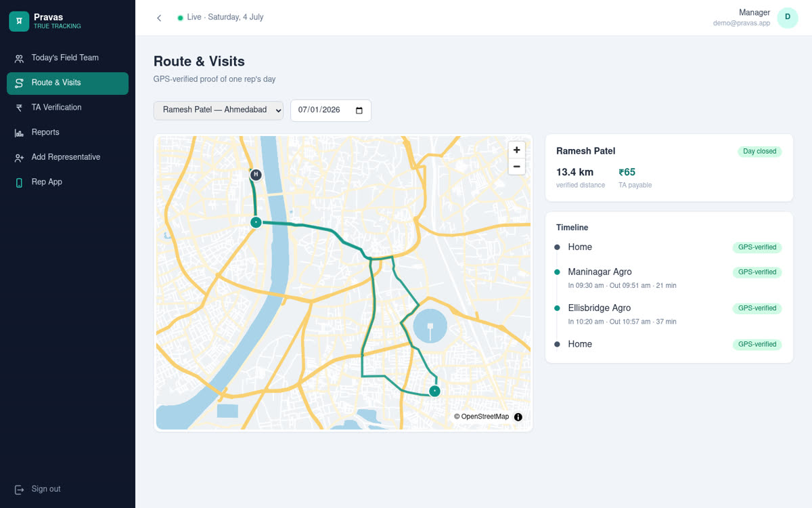Screen dimensions: 812x508
Task: Click the Today's Field Team people icon
Action: pyautogui.click(x=19, y=58)
